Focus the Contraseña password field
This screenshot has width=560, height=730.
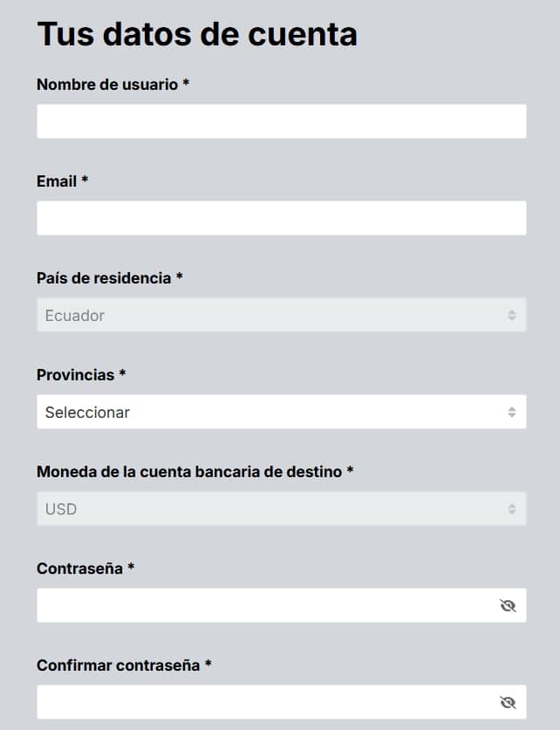pyautogui.click(x=262, y=605)
